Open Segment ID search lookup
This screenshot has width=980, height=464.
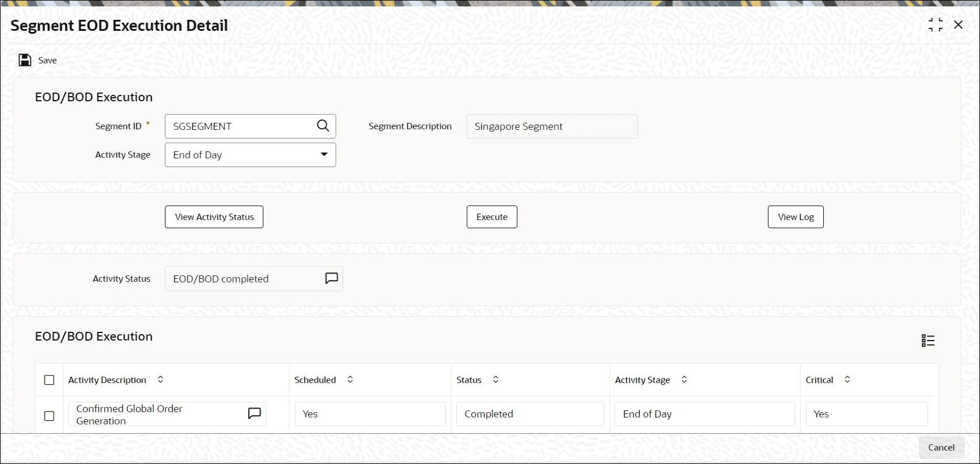point(323,126)
